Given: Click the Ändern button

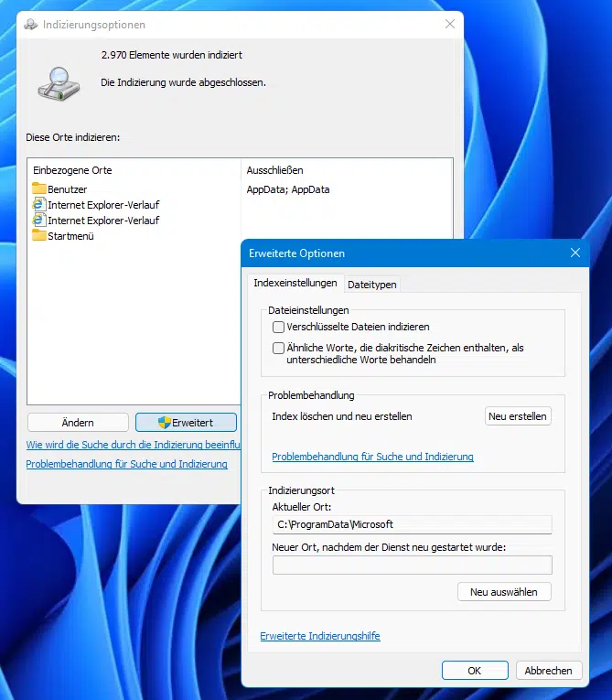Looking at the screenshot, I should [78, 423].
